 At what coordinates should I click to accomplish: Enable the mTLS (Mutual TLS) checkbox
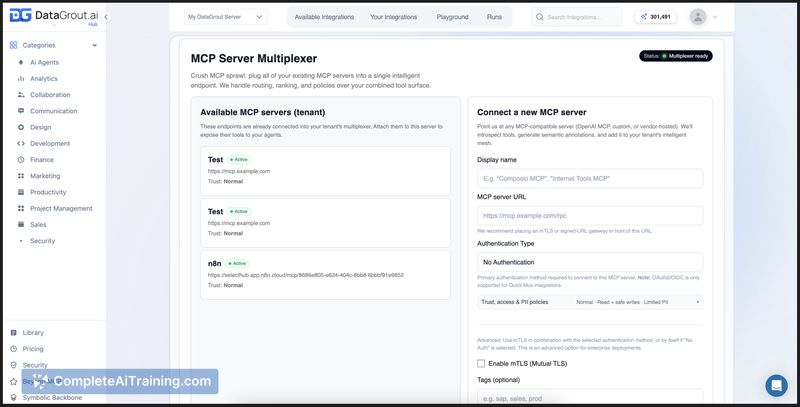(x=482, y=363)
